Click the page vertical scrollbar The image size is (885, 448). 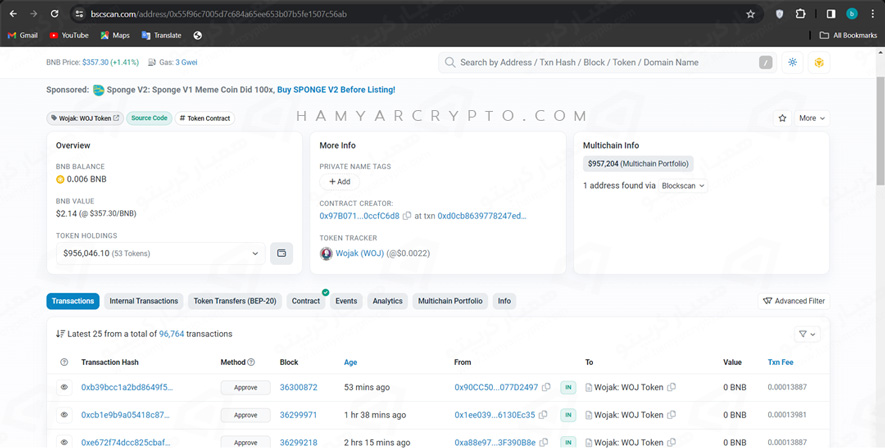(880, 130)
